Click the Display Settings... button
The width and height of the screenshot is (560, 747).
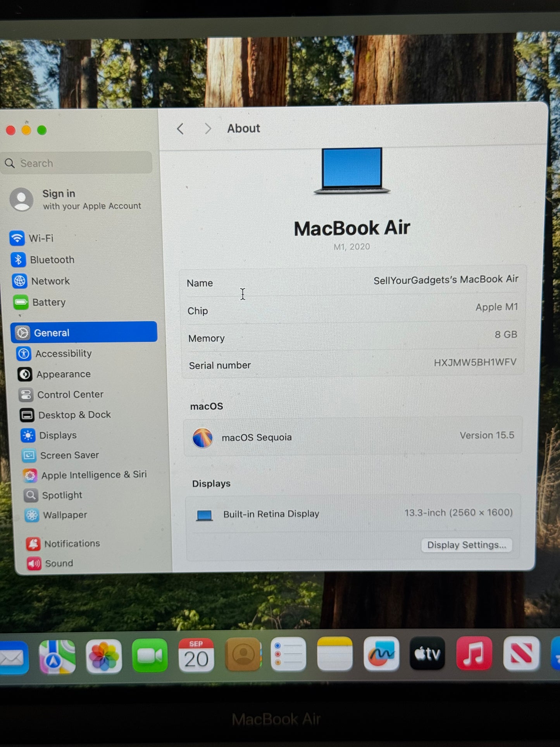[467, 545]
